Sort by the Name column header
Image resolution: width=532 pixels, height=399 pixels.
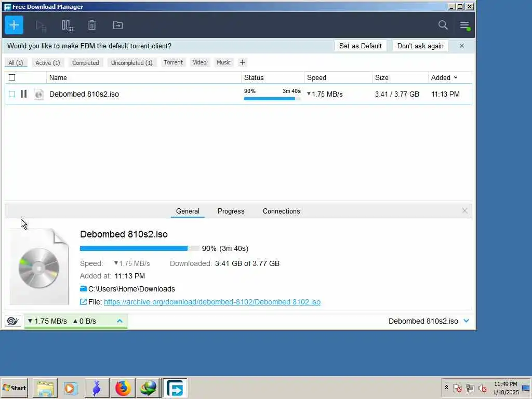[x=143, y=78]
